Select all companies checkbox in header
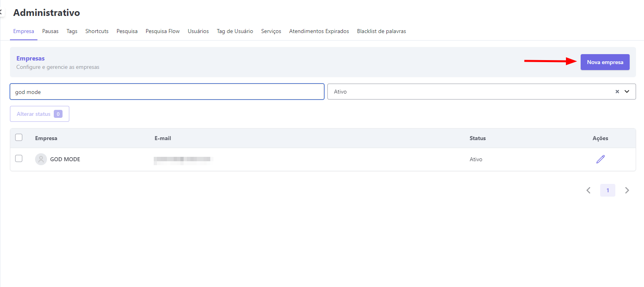Screen dimensions: 644x287 19,137
